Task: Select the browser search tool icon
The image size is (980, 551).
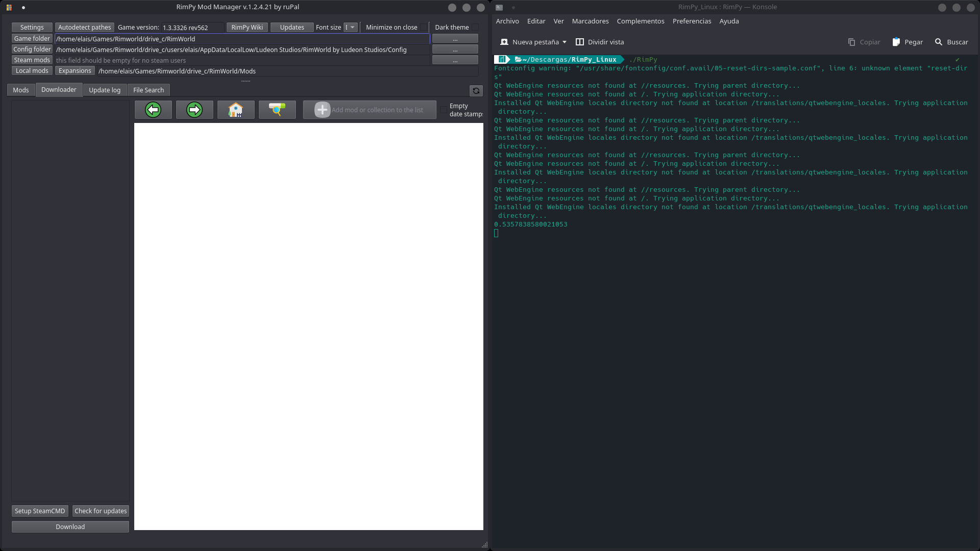Action: click(277, 109)
